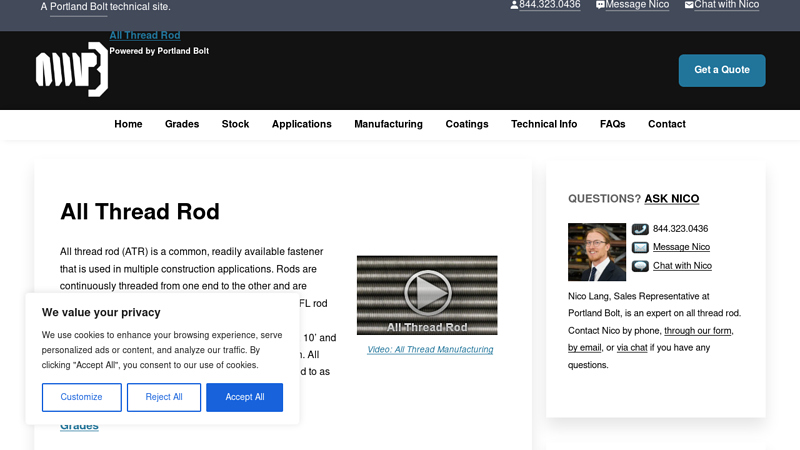Play the All Thread Rod video

coord(427,295)
